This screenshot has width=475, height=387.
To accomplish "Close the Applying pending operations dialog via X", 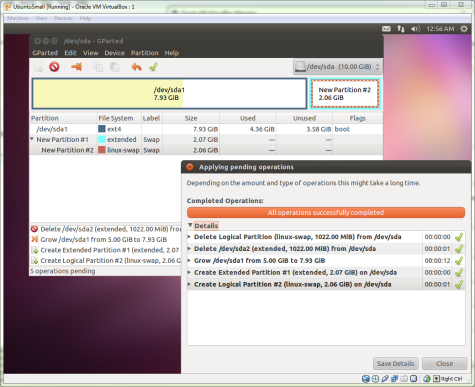I will tap(190, 167).
